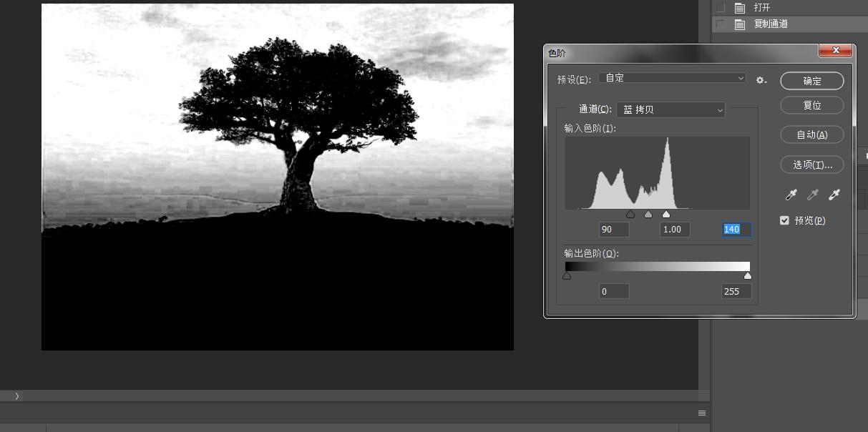The width and height of the screenshot is (868, 432).
Task: Click the input levels histogram
Action: point(658,173)
